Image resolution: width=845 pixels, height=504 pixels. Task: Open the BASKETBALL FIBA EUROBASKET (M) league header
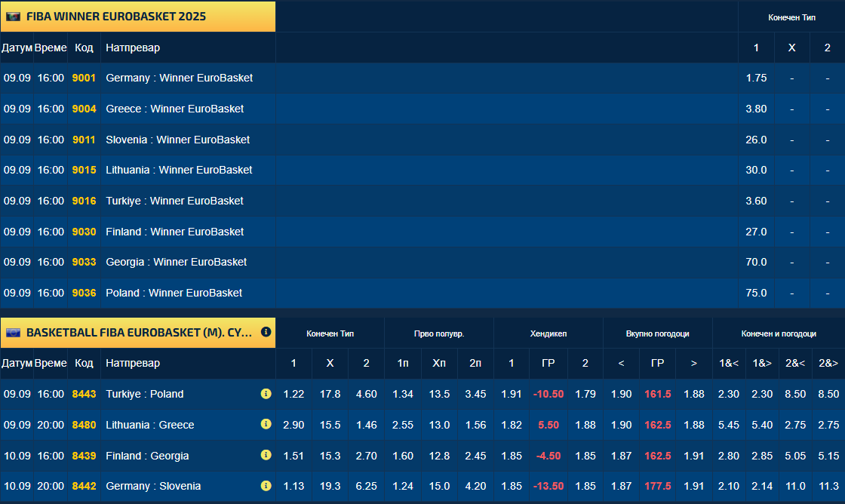coord(138,333)
